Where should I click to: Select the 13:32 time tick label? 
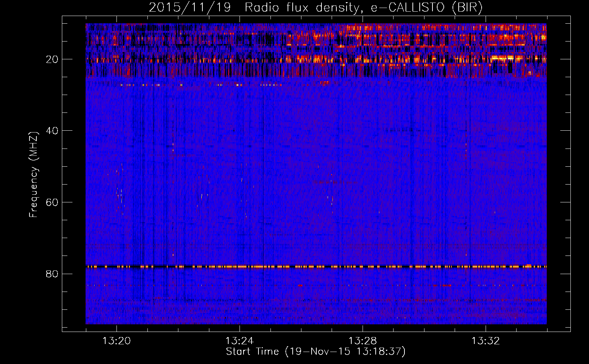click(x=486, y=341)
